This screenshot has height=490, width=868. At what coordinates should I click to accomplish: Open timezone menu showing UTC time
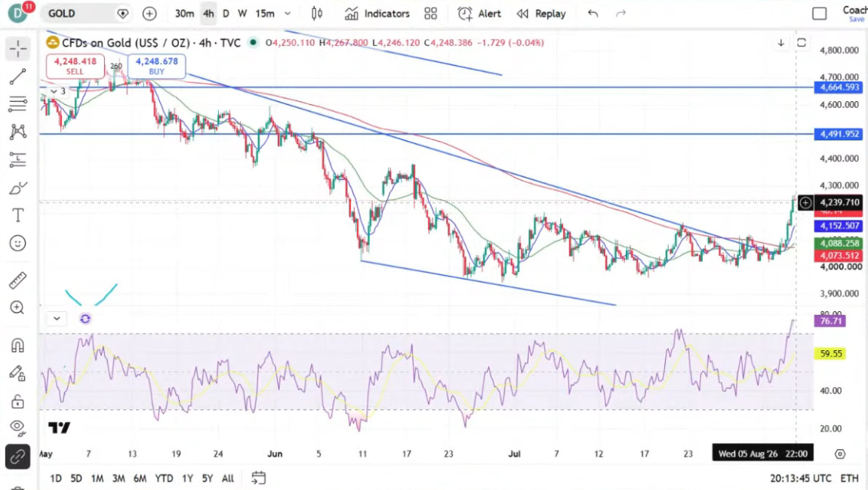(801, 478)
